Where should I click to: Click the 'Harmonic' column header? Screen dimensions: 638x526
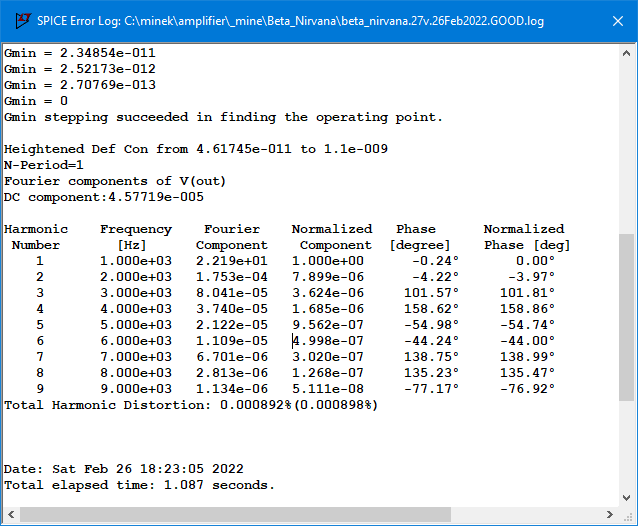pos(36,229)
